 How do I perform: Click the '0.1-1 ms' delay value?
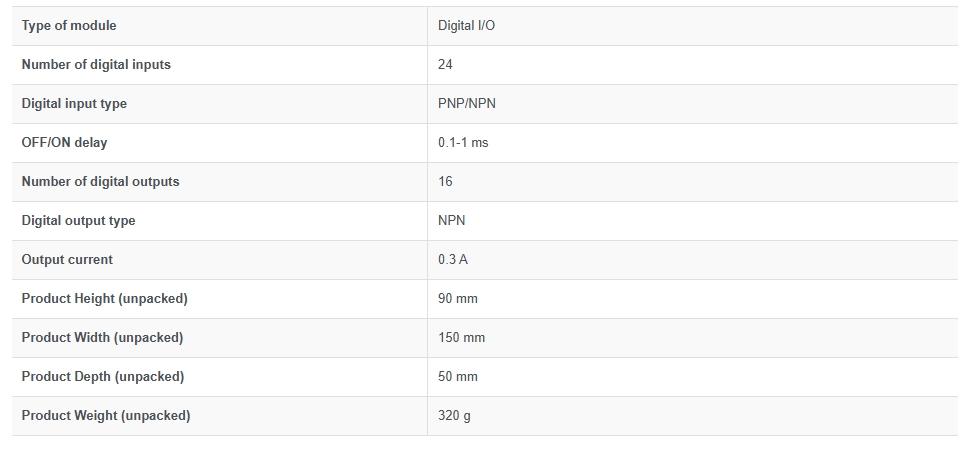(463, 143)
